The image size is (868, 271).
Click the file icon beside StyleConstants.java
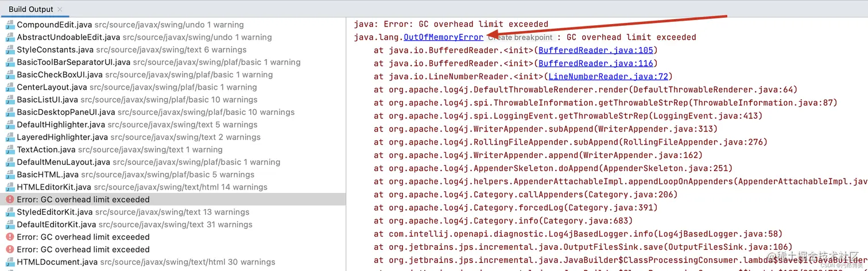click(10, 50)
